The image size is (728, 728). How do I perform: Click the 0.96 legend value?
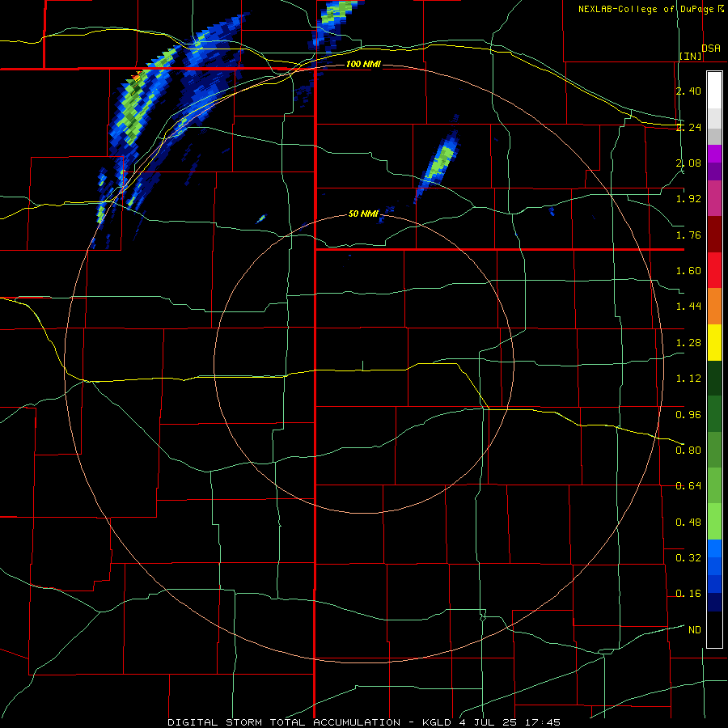688,415
